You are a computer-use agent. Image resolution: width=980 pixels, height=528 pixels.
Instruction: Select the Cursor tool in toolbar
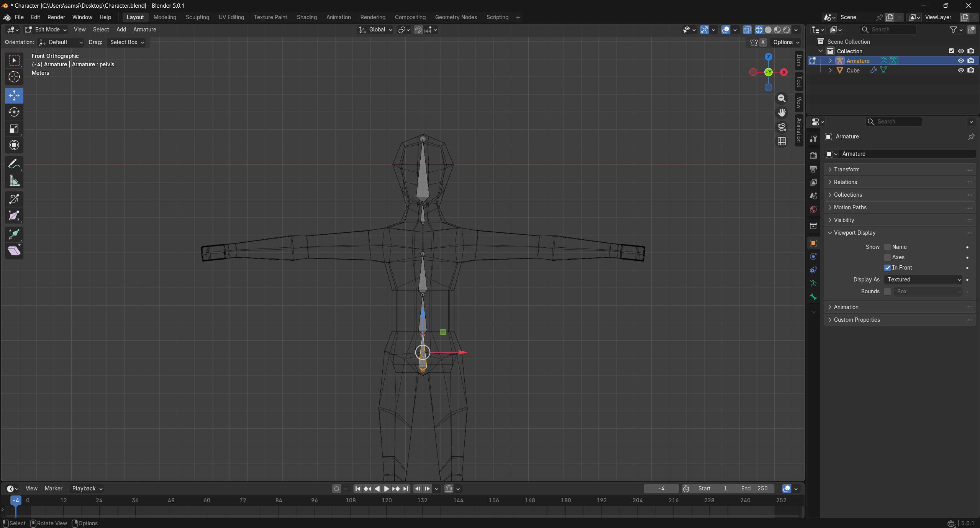tap(14, 77)
